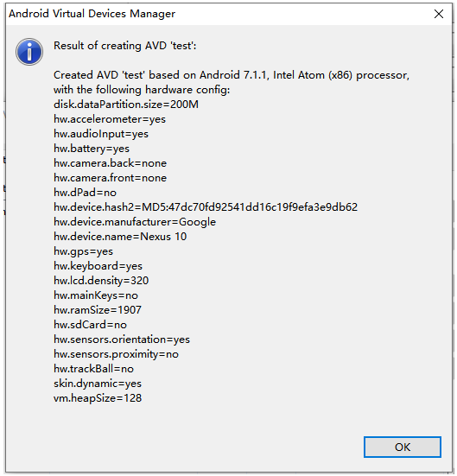The height and width of the screenshot is (476, 457).
Task: Click the hw.device.name=Nexus 10 text
Action: click(x=120, y=237)
